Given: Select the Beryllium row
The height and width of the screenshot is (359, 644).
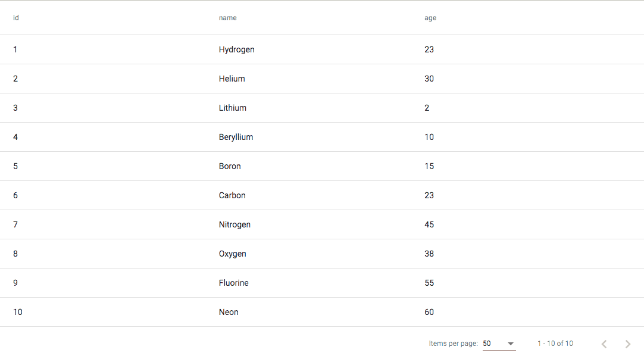Looking at the screenshot, I should click(322, 137).
